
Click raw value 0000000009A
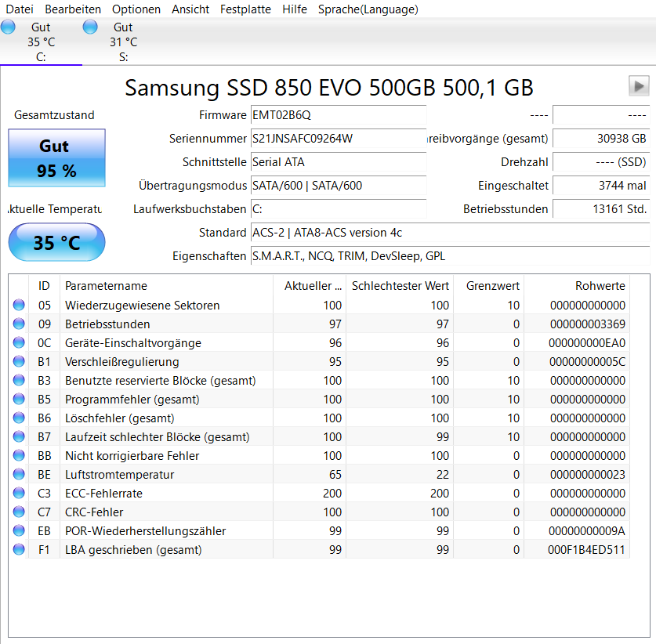pos(586,531)
